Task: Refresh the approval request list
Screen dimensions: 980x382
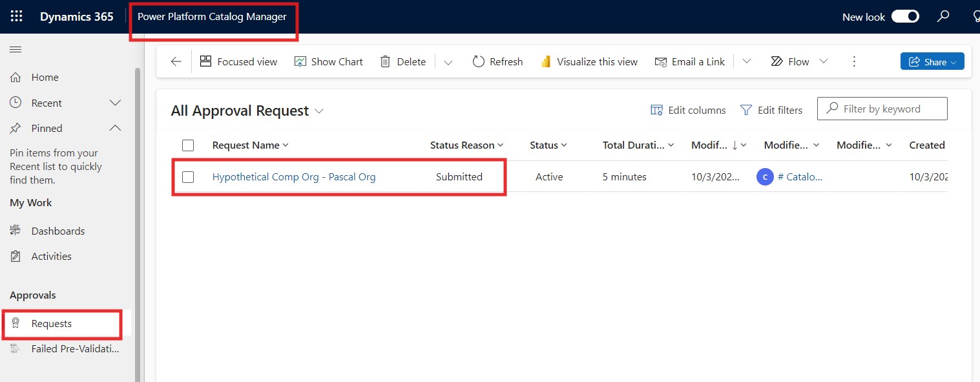Action: [497, 61]
